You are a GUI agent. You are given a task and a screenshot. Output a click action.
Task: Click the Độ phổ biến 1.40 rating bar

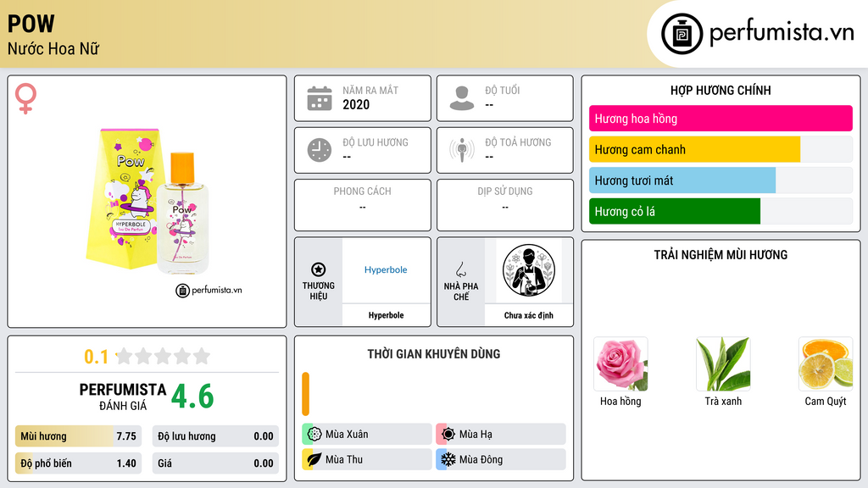(x=79, y=463)
